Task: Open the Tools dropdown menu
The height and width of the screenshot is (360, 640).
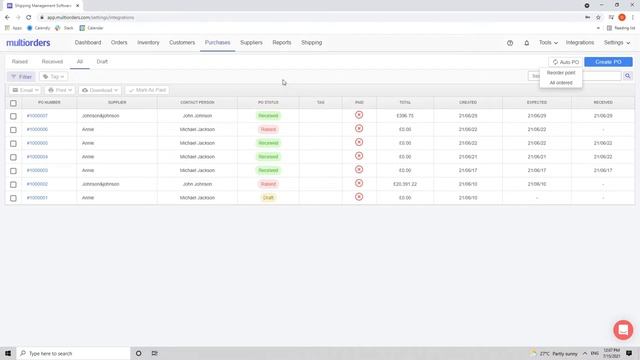Action: pos(548,42)
